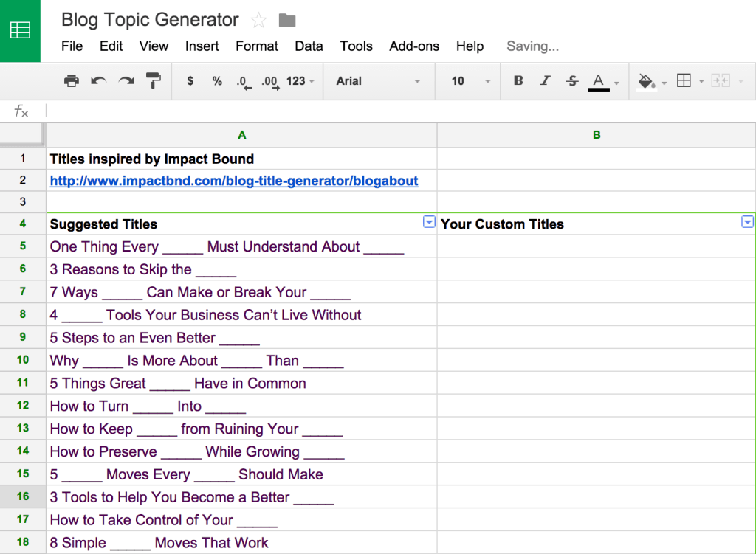756x554 pixels.
Task: Select cell 'How to Take Control of Your'
Action: point(241,520)
